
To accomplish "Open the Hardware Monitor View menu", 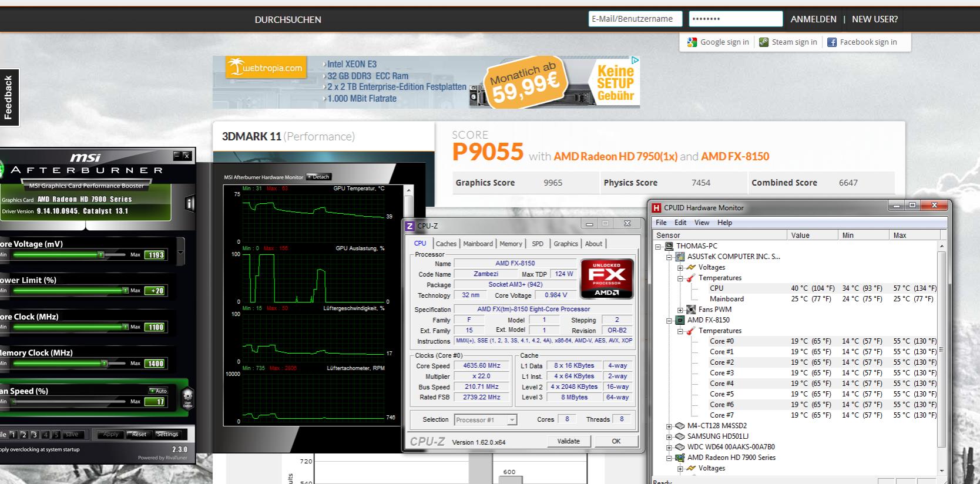I will pos(702,223).
